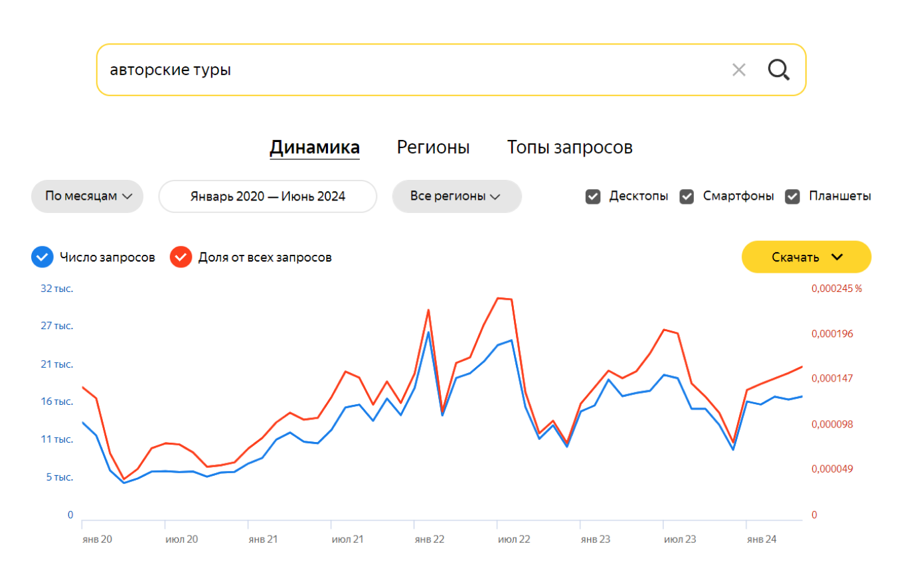Click the '0,000049' right axis value
The width and height of the screenshot is (903, 588).
point(832,469)
